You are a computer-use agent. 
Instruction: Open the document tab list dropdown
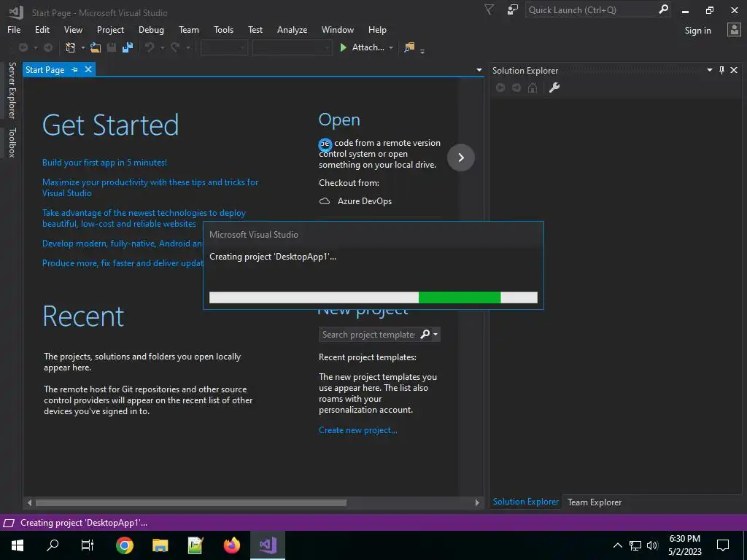pyautogui.click(x=479, y=70)
